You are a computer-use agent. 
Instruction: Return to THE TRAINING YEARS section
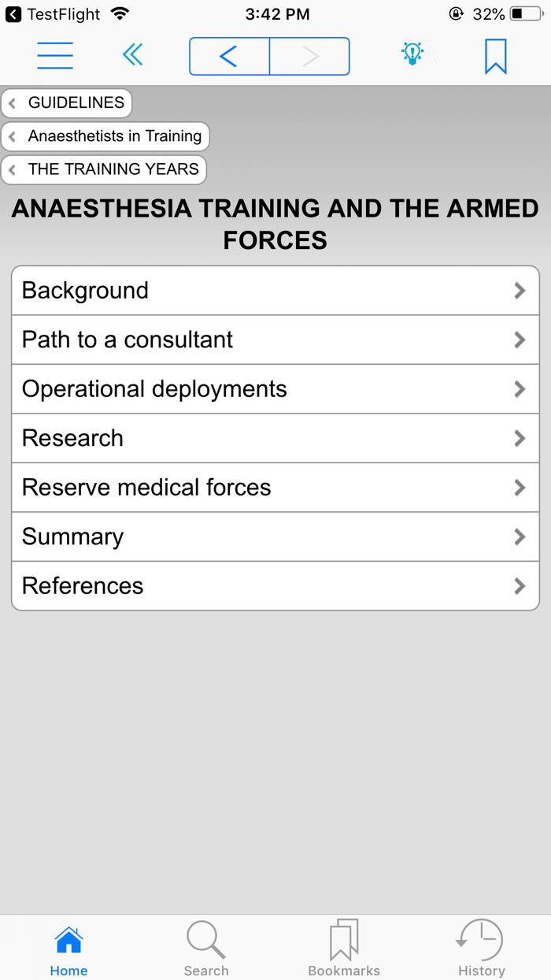click(x=104, y=169)
